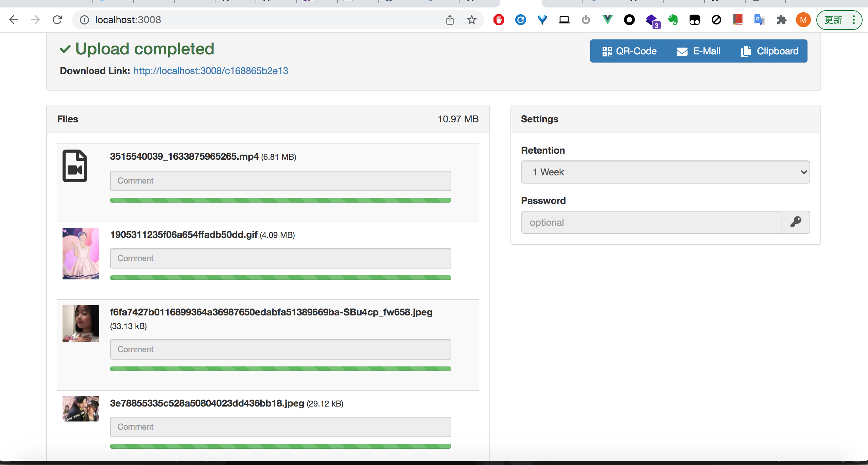Open the localhost download link
The height and width of the screenshot is (465, 868).
(210, 71)
